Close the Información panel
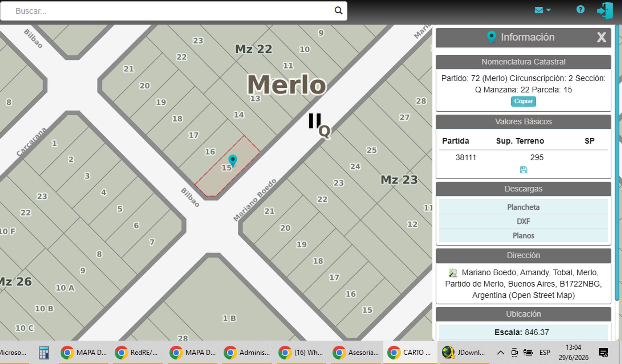Screen dimensions: 622x364 click(x=601, y=37)
